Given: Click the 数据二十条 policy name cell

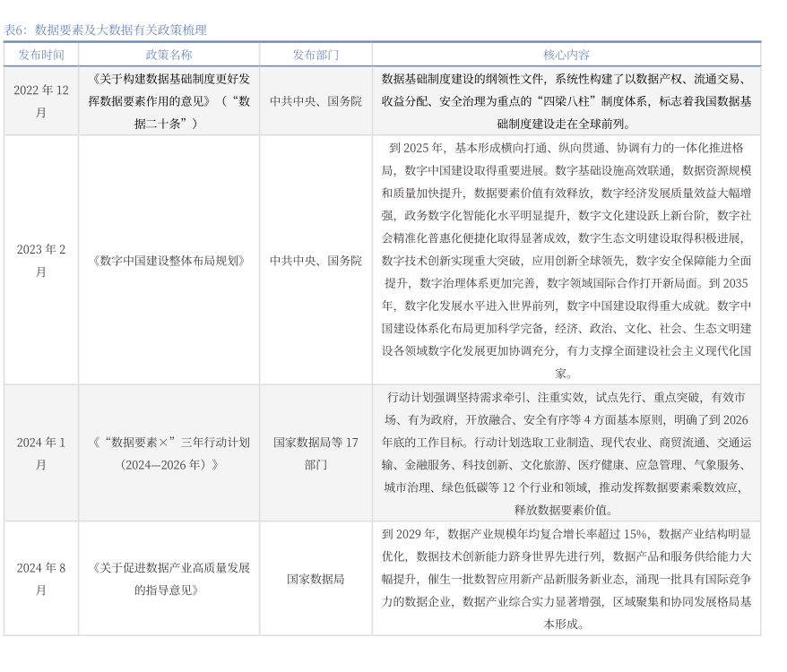Looking at the screenshot, I should click(169, 101).
